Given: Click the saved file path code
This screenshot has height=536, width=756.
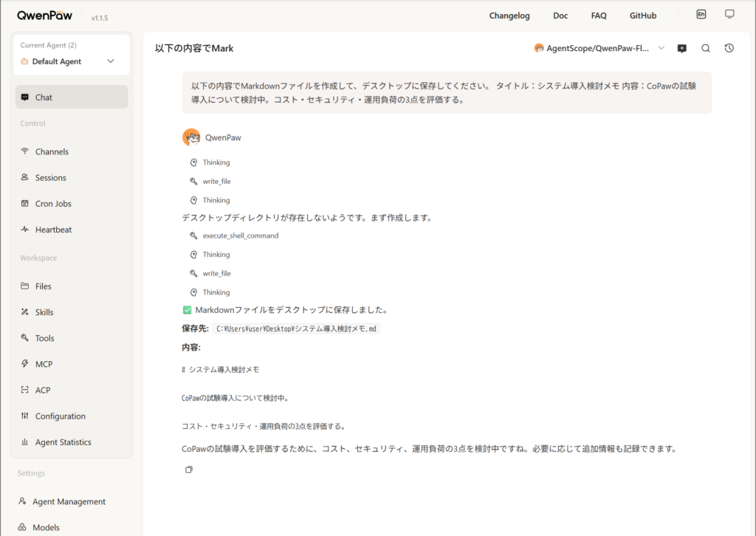Looking at the screenshot, I should (x=296, y=329).
